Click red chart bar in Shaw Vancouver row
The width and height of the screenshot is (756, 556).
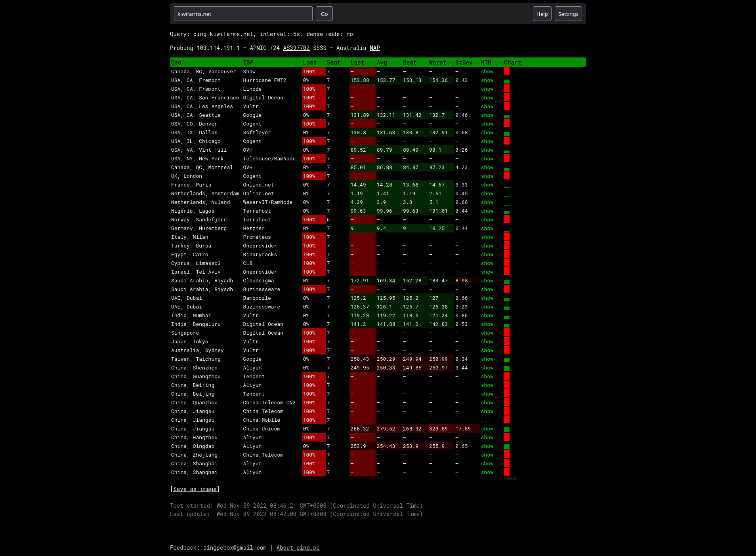(x=506, y=71)
